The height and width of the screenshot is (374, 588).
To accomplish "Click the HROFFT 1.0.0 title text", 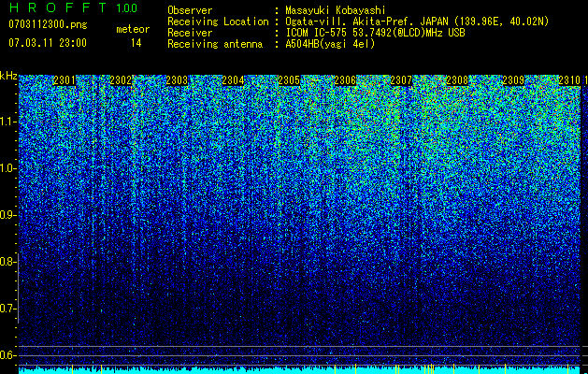I will [x=73, y=7].
